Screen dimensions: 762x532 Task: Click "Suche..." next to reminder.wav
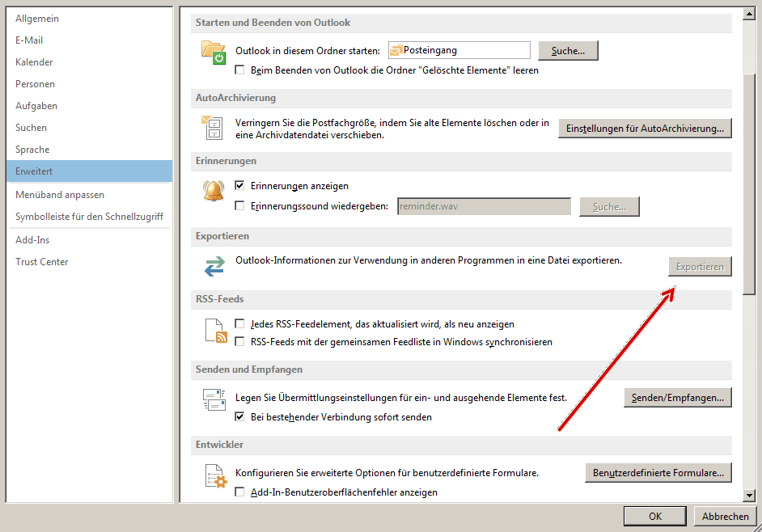click(x=609, y=207)
